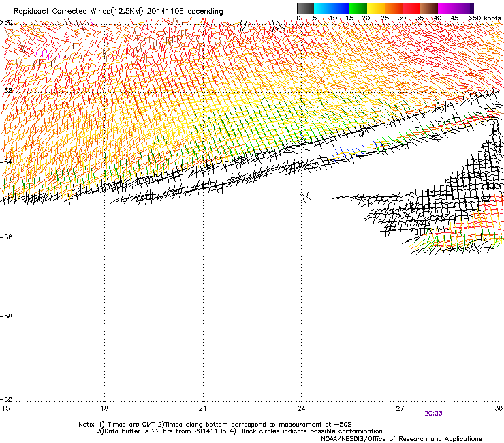Click longitude label 27 on bottom axis
504x443 pixels.
(x=400, y=408)
